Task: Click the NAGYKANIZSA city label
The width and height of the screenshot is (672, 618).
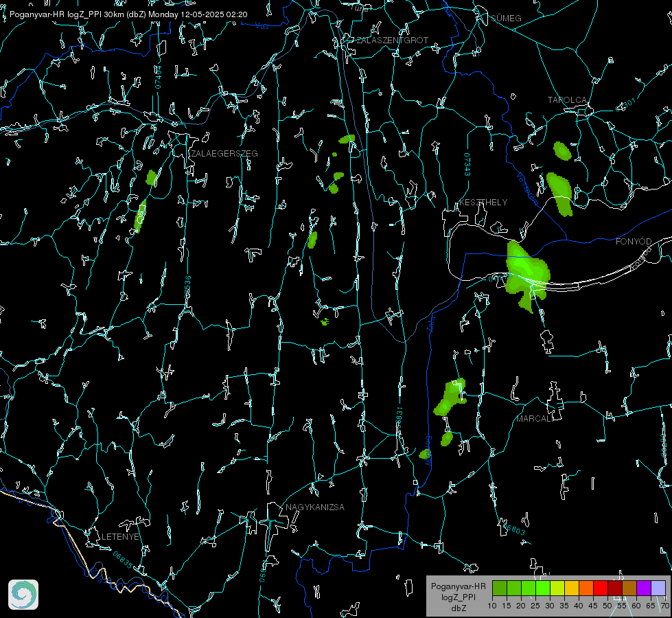Action: click(315, 507)
